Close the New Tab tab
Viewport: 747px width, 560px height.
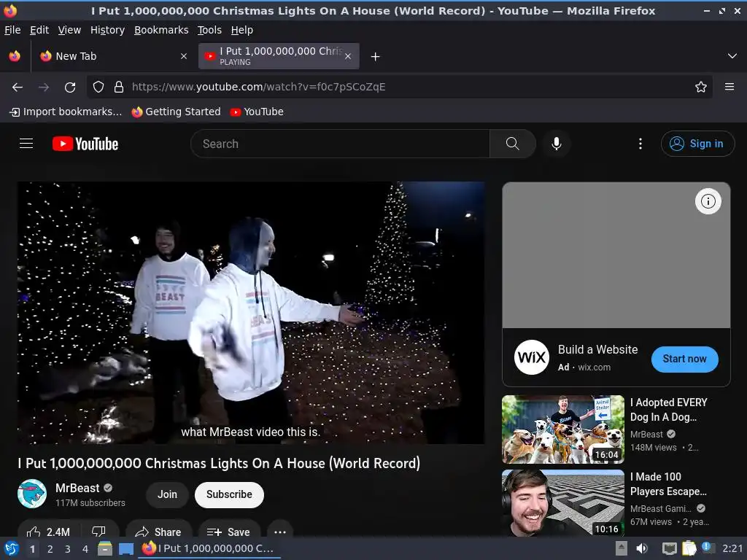coord(183,56)
